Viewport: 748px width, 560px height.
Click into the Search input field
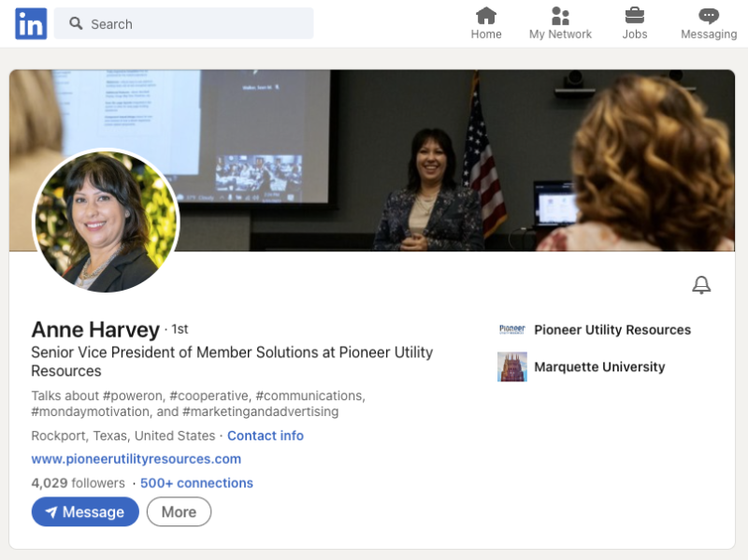coord(196,23)
